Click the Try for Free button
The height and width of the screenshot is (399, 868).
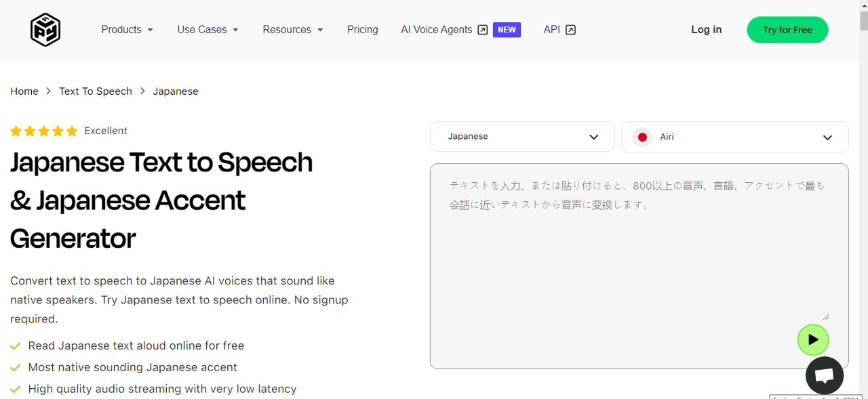click(787, 30)
